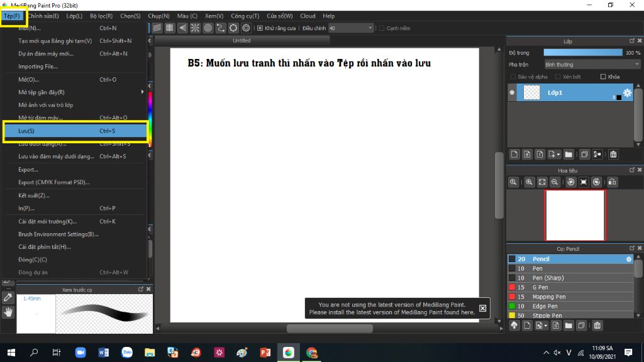Open Điều chỉnh value dropdown
Viewport: 644px width, 362px height.
pos(370,28)
